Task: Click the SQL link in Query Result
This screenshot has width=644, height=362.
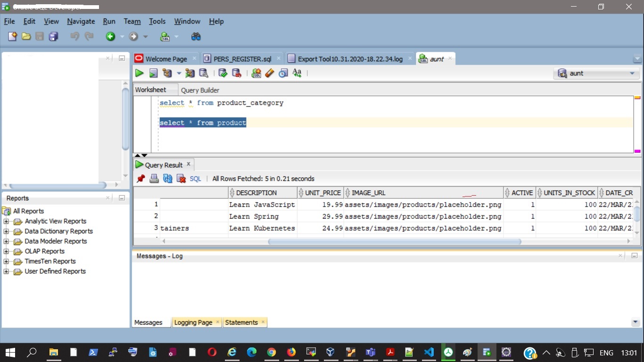Action: point(195,179)
